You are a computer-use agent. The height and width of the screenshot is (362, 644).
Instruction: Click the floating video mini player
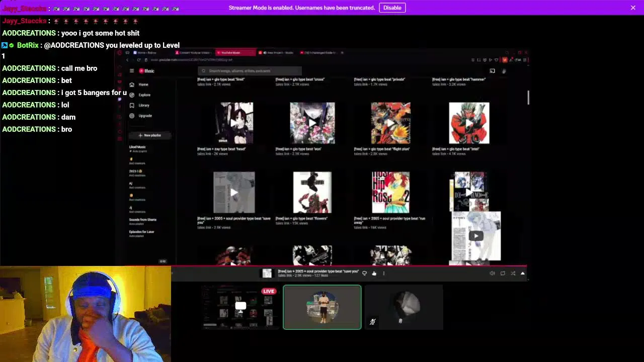(x=476, y=236)
